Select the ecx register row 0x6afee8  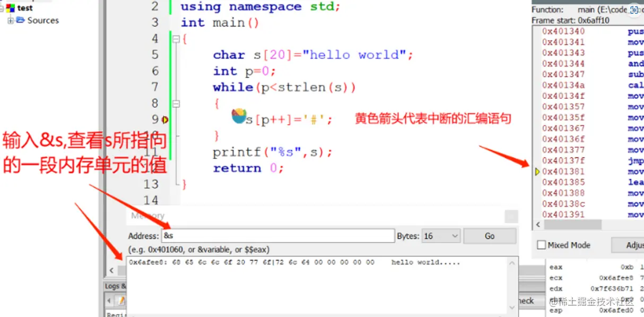coord(596,278)
